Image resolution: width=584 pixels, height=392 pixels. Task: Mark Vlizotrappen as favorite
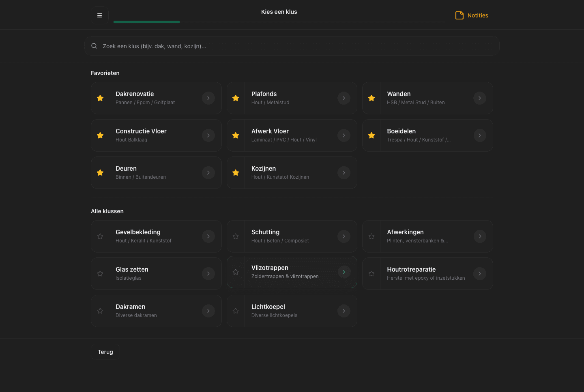[236, 272]
